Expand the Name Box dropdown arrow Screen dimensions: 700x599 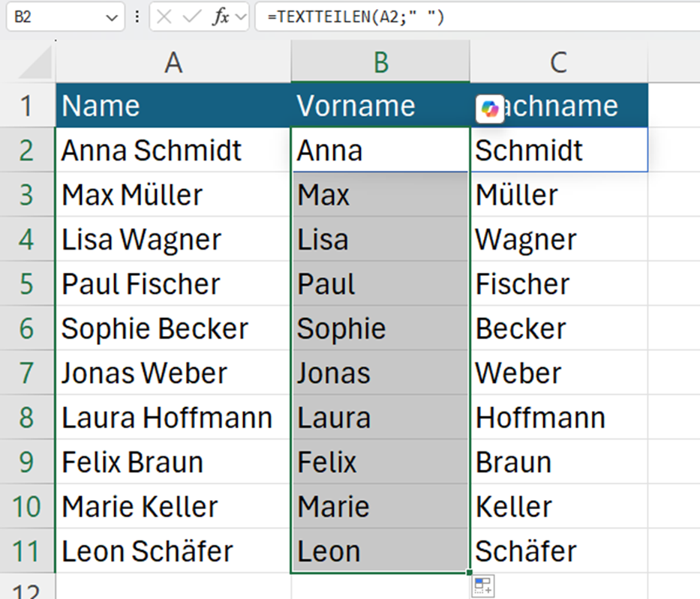(x=112, y=17)
